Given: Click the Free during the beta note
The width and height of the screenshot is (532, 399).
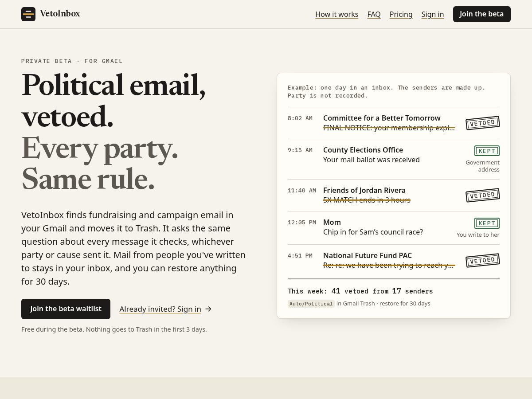Looking at the screenshot, I should [114, 329].
